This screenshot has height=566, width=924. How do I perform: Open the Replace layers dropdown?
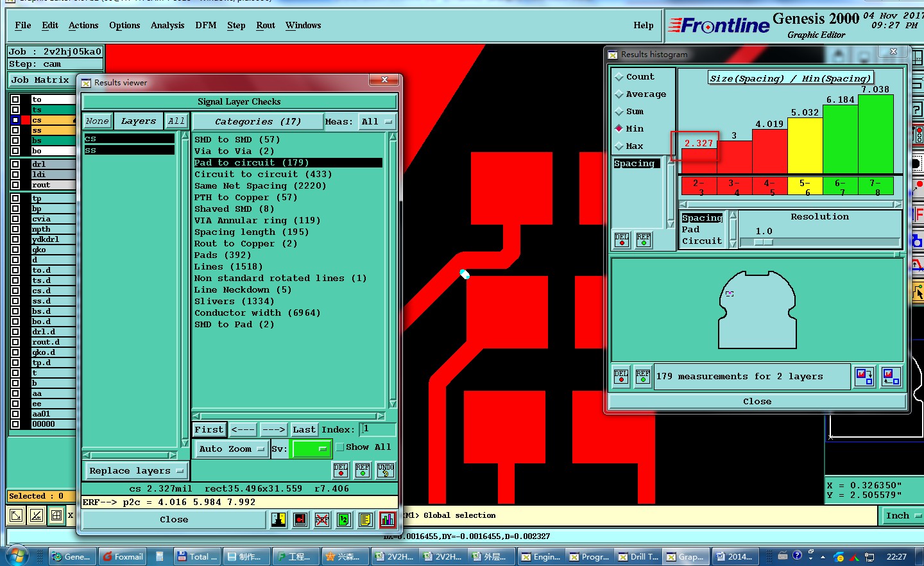click(136, 470)
